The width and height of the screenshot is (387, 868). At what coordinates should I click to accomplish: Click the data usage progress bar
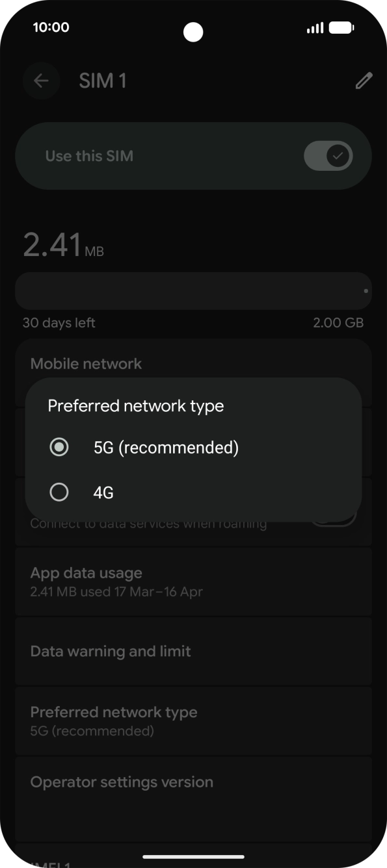click(x=193, y=291)
